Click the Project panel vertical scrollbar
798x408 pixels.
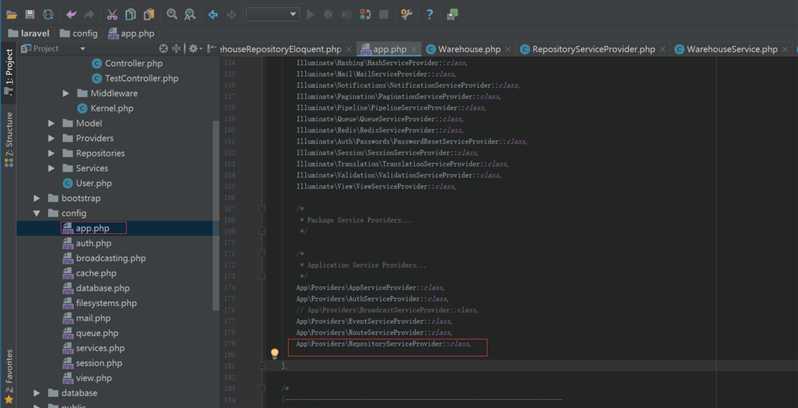click(216, 216)
